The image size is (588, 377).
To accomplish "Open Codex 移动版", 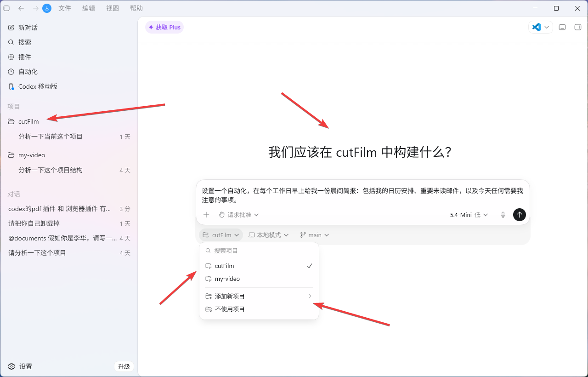I will coord(69,86).
